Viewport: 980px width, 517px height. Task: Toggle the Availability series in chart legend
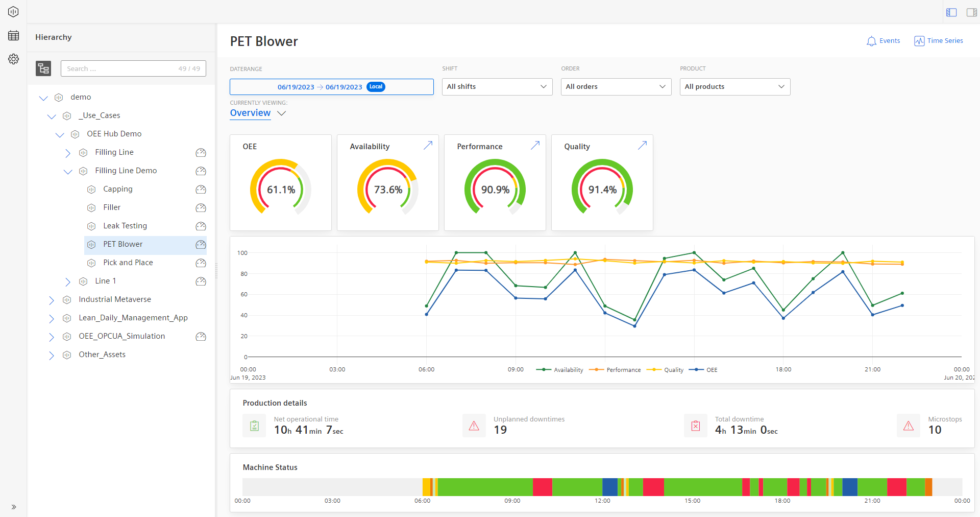560,370
